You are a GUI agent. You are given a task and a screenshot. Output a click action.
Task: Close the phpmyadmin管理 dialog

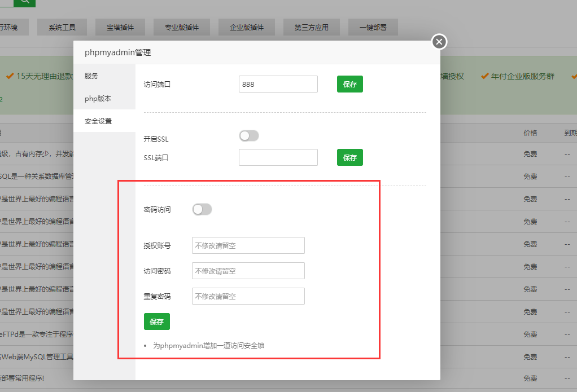coord(439,42)
